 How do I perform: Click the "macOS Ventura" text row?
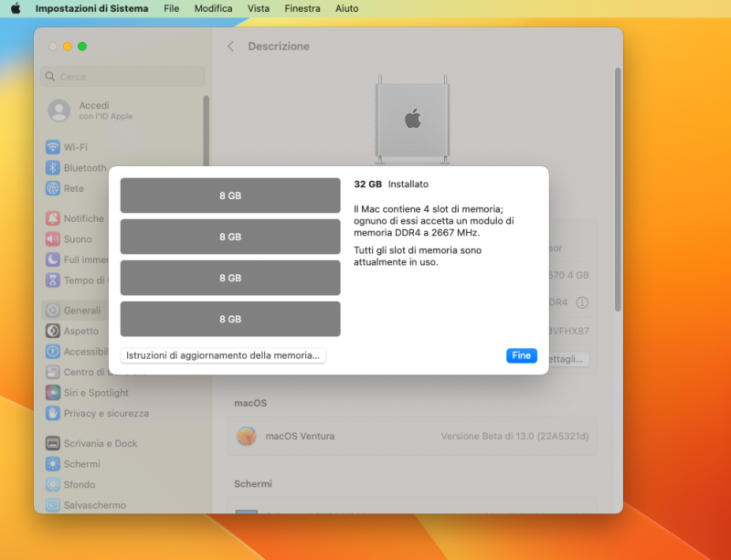[x=412, y=436]
